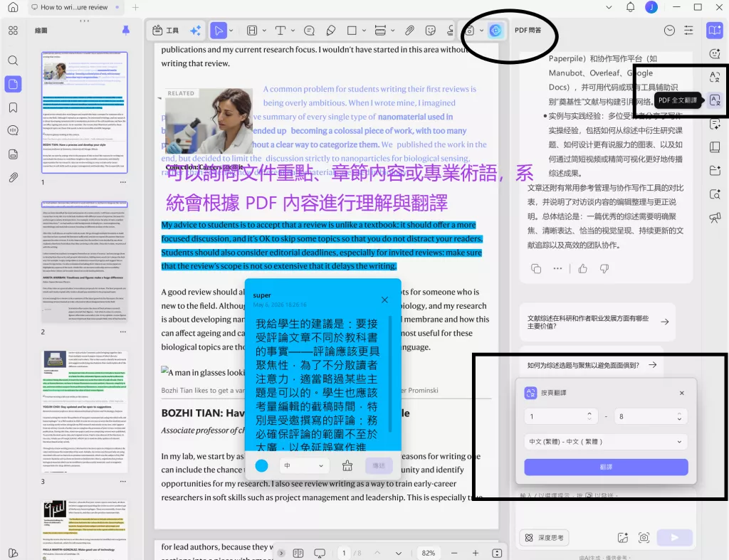The height and width of the screenshot is (560, 729).
Task: Go to the next page arrow
Action: coord(399,553)
